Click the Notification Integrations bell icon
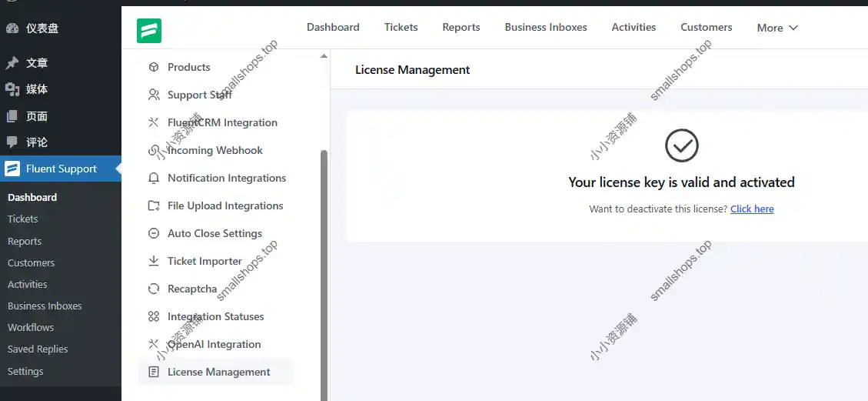 click(154, 178)
